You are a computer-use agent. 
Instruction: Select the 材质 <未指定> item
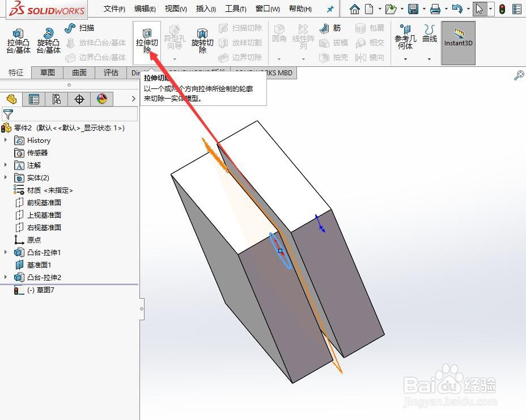point(43,190)
